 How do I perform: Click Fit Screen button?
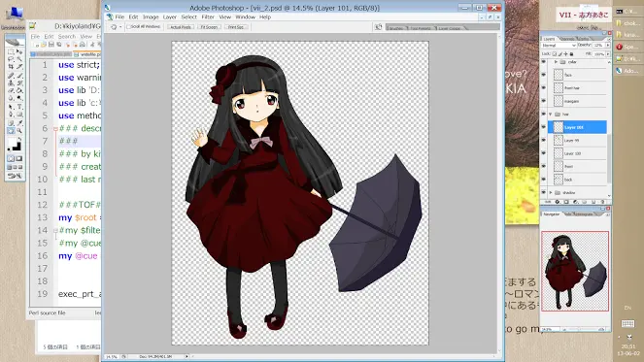tap(209, 27)
